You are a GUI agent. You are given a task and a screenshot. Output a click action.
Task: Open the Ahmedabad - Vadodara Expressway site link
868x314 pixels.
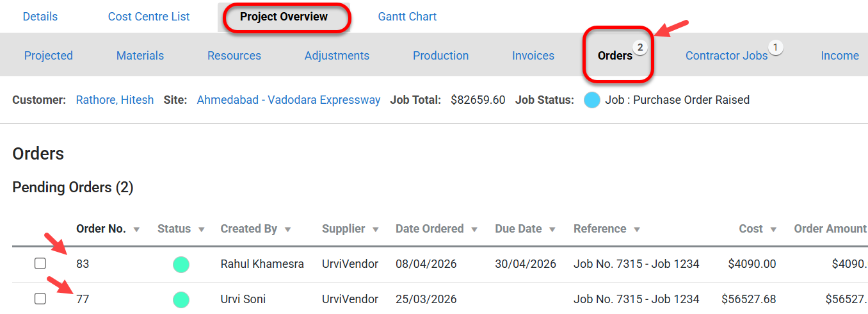(288, 100)
